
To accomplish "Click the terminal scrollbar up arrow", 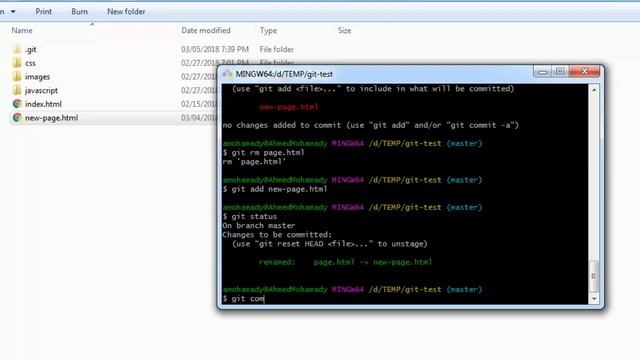I will (x=594, y=90).
